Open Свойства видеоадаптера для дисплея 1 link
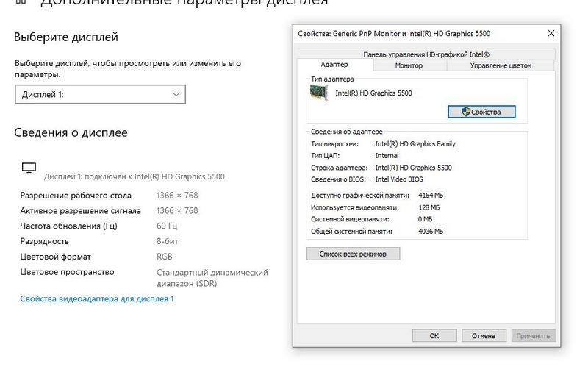588x372 pixels. (x=97, y=299)
